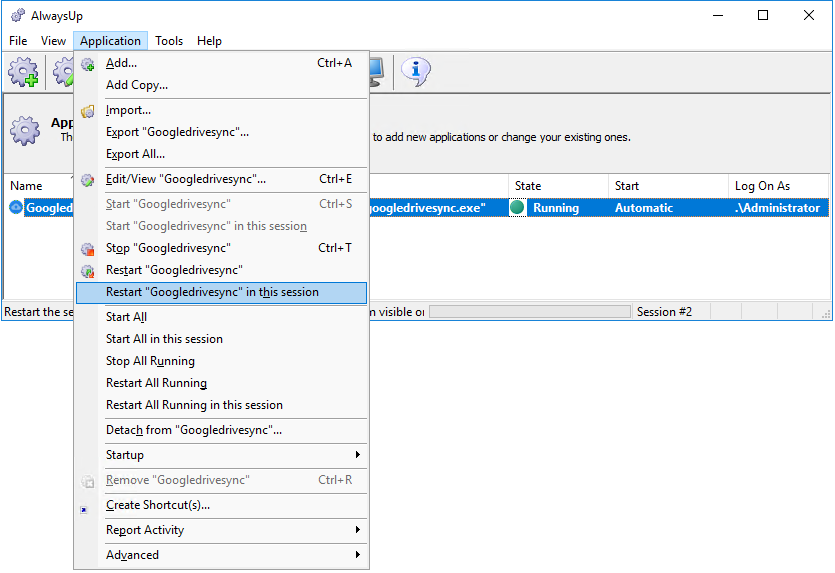Click the Running state cell
This screenshot has width=835, height=573.
click(x=556, y=208)
